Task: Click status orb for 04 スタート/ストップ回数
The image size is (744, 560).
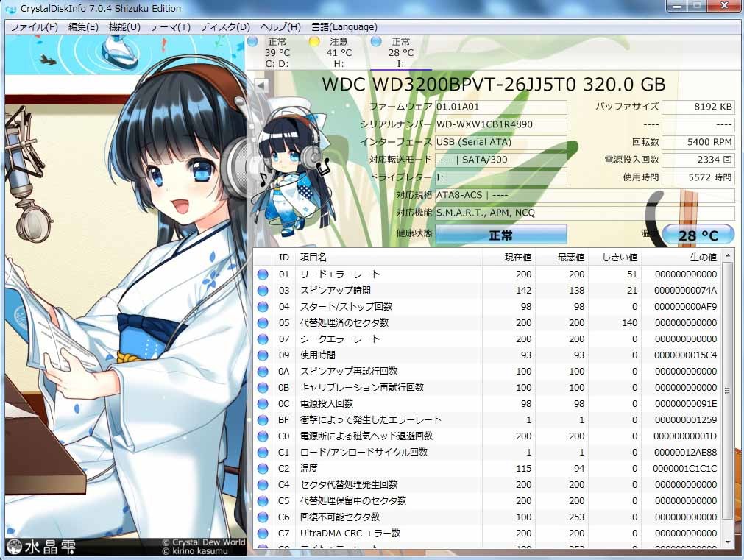Action: [x=263, y=307]
